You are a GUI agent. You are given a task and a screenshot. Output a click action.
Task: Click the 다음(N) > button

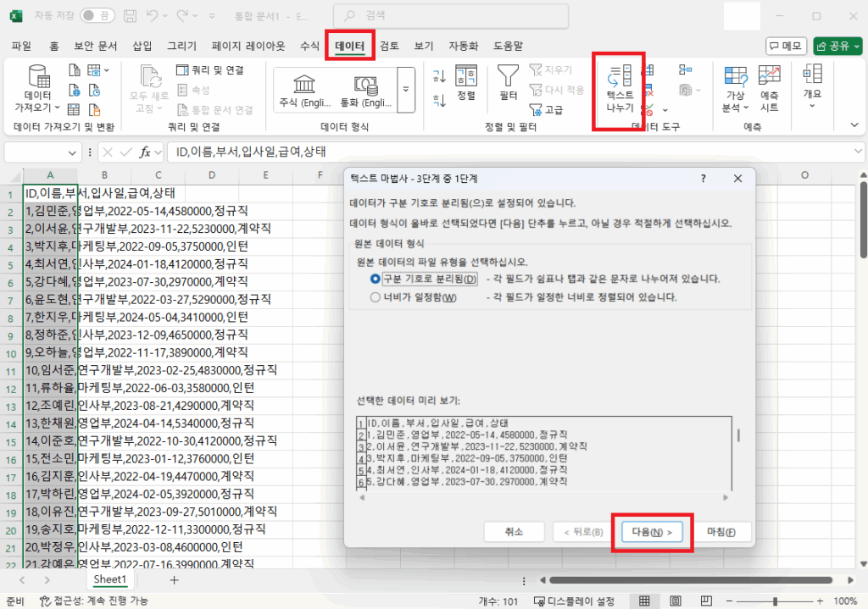tap(651, 532)
